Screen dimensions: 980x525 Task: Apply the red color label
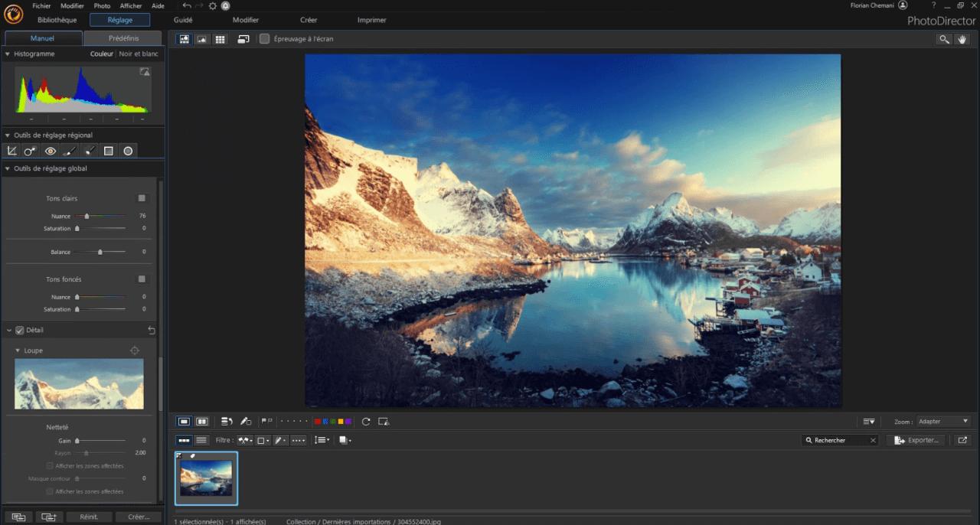tap(318, 422)
